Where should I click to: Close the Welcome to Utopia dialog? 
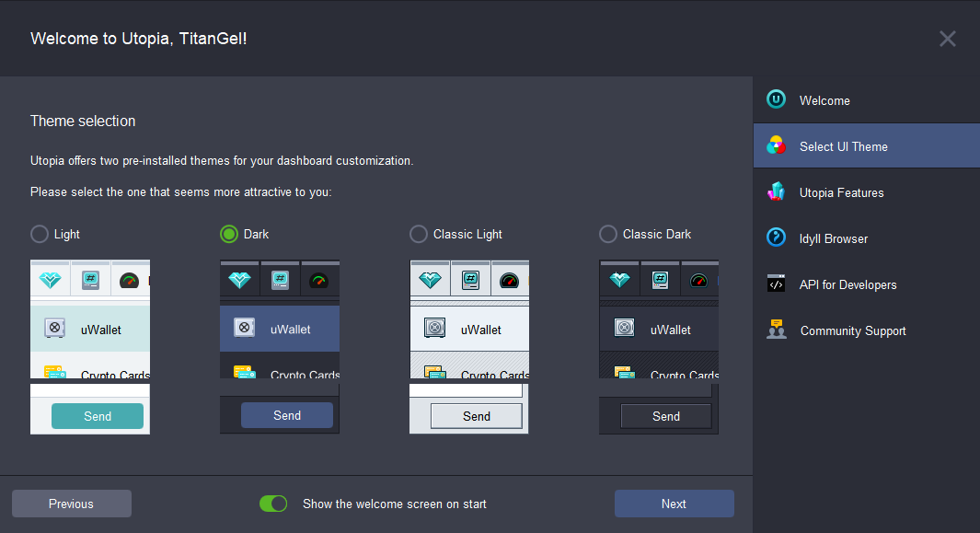[948, 39]
